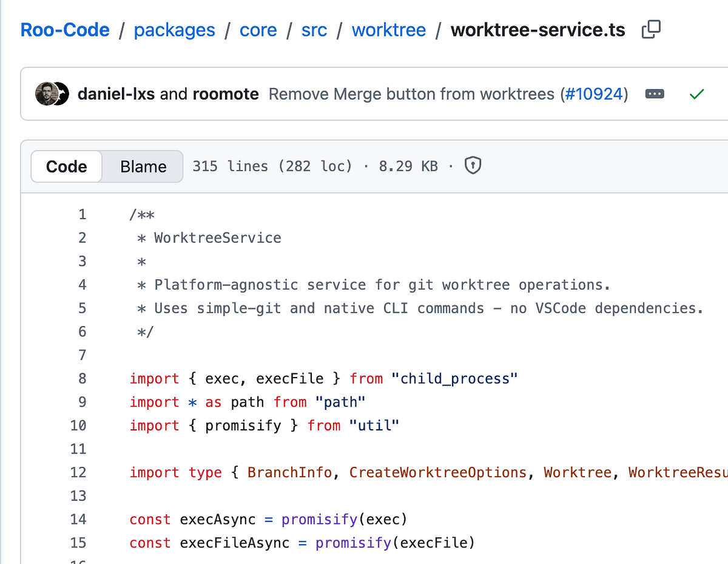Open pull request #10924 link
The width and height of the screenshot is (728, 564).
[x=594, y=94]
